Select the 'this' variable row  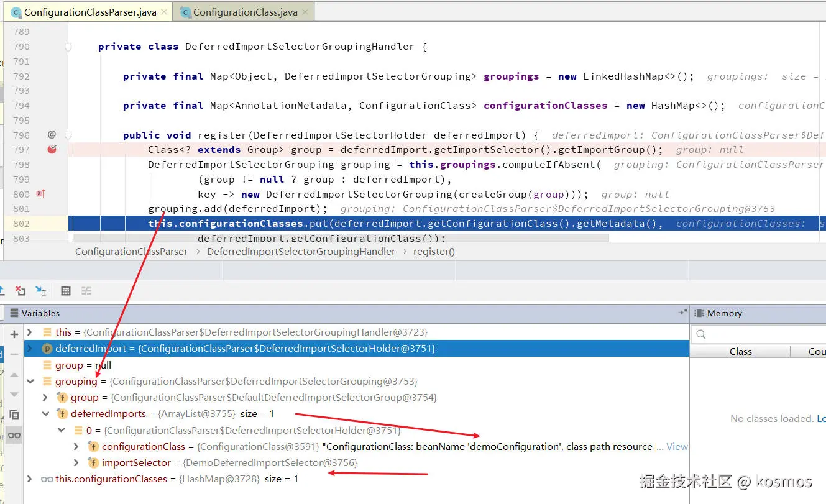point(357,332)
